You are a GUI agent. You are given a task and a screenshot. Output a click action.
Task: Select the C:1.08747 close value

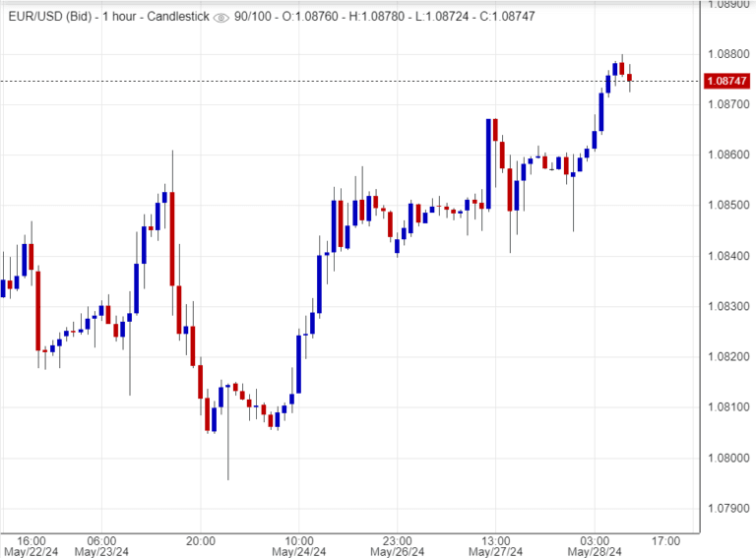[507, 17]
